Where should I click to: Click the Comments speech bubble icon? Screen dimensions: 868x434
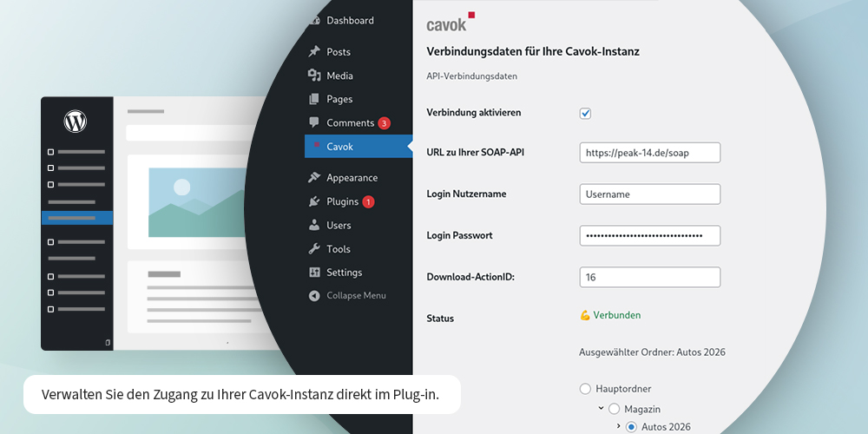point(314,122)
